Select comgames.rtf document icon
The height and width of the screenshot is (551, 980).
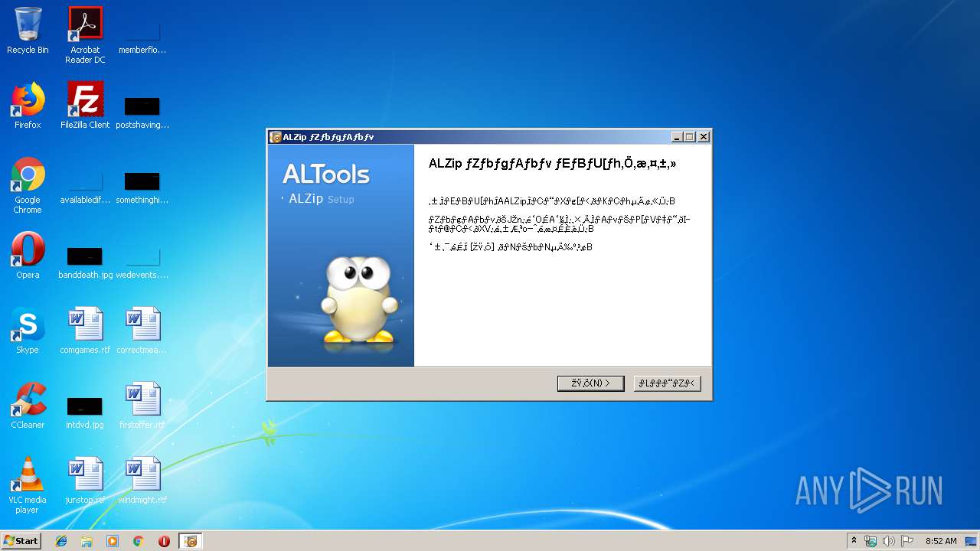(x=85, y=331)
